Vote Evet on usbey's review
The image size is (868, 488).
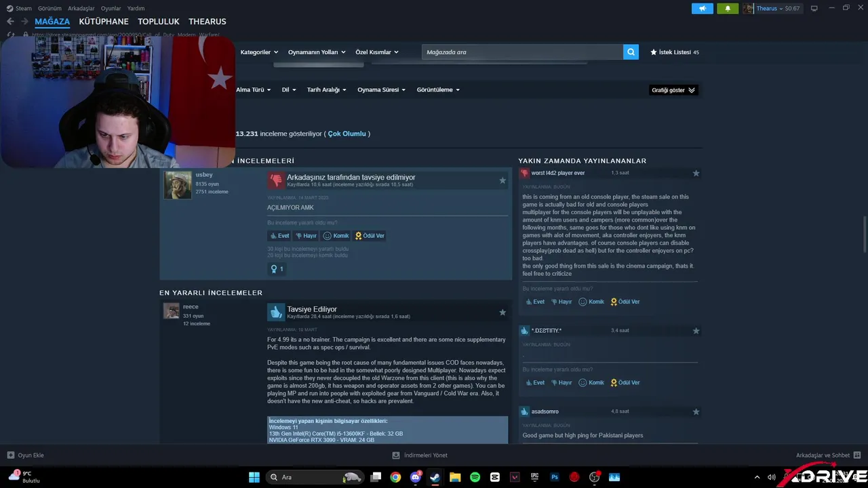tap(279, 236)
